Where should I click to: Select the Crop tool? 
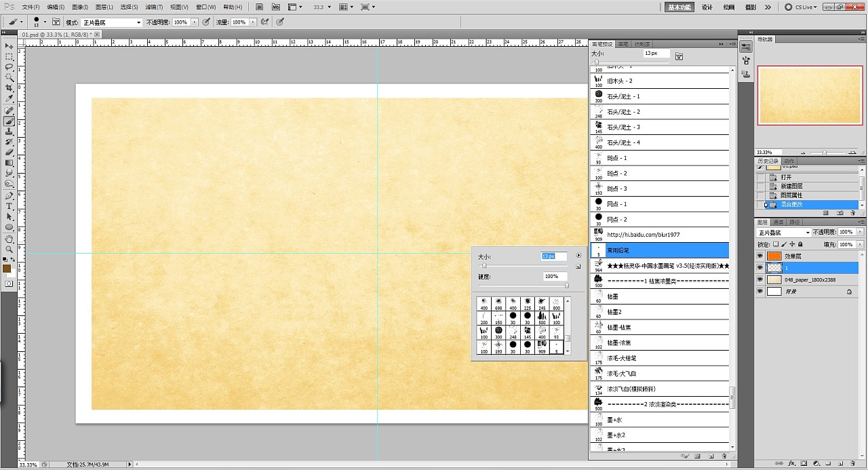pos(9,88)
